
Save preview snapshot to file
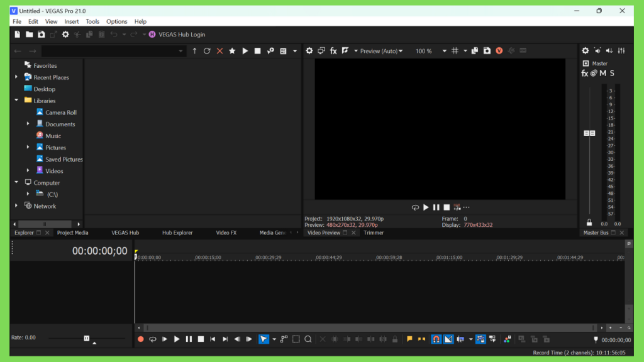(x=487, y=50)
